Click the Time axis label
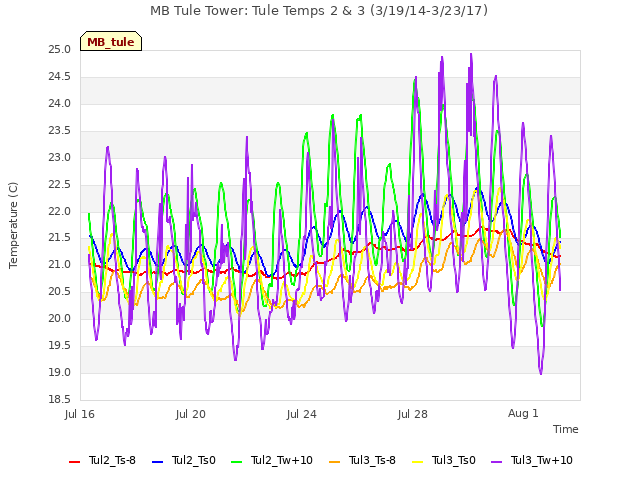This screenshot has height=480, width=640. 566,429
